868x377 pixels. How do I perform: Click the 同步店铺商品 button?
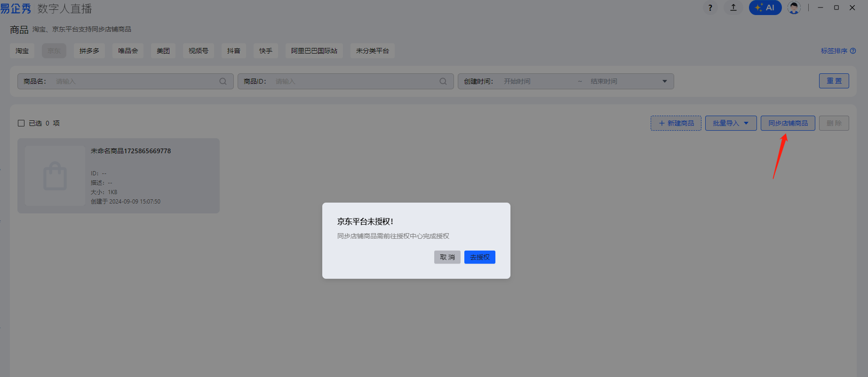tap(788, 123)
